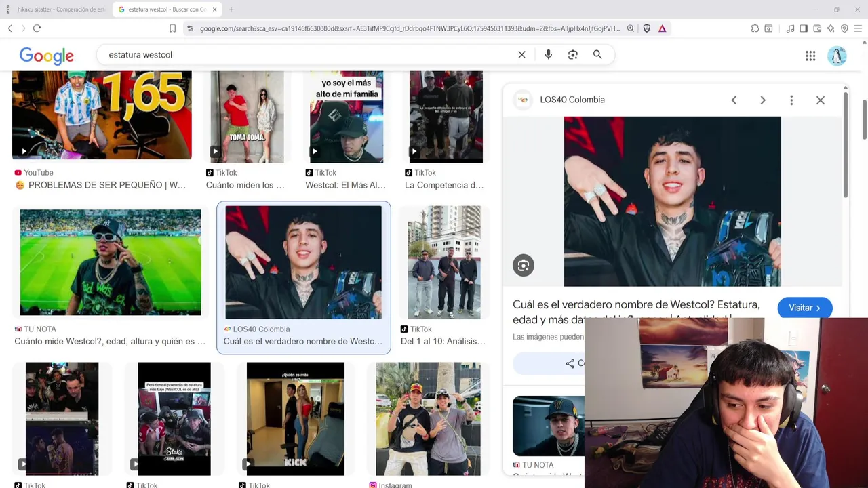Open the Google account avatar
This screenshot has height=488, width=868.
837,56
